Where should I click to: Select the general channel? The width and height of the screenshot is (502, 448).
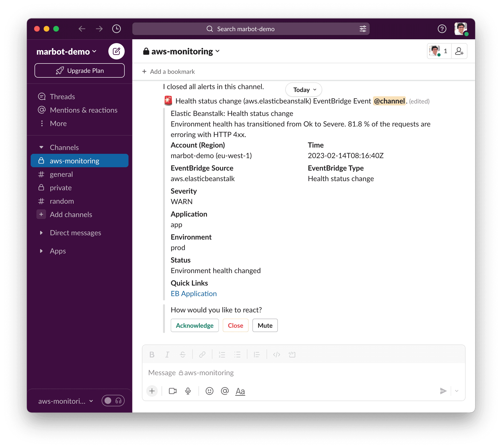point(80,174)
